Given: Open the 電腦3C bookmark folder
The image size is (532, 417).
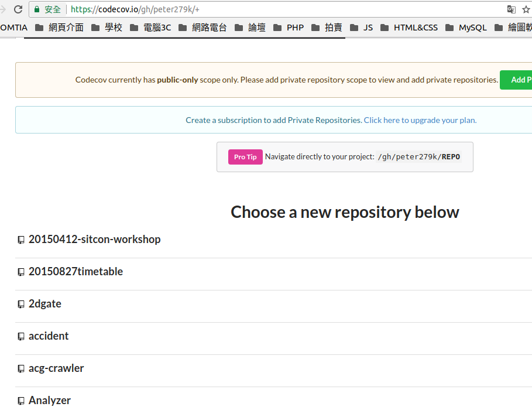Looking at the screenshot, I should [x=150, y=28].
